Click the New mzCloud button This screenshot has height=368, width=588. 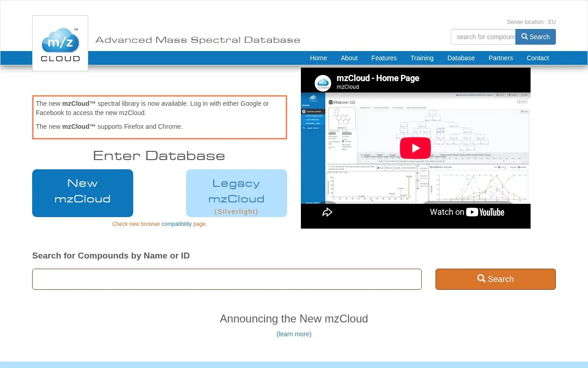coord(83,193)
